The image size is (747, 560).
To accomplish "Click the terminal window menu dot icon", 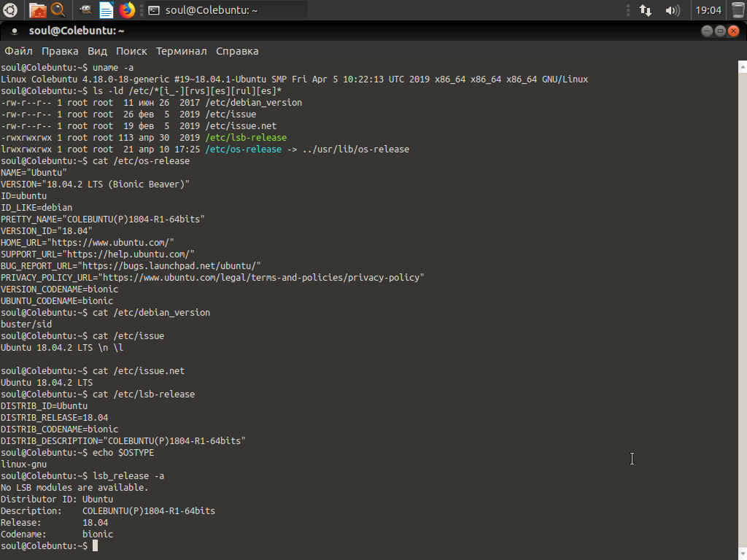I will [15, 31].
